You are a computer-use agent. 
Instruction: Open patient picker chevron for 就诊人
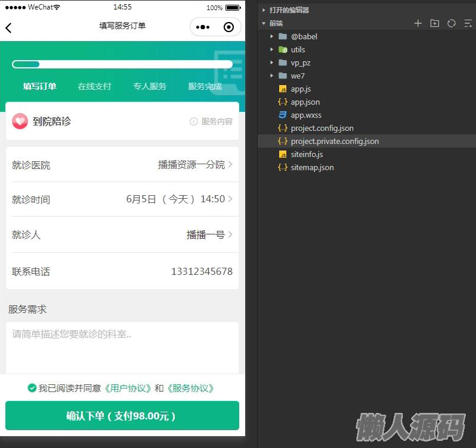tap(230, 234)
